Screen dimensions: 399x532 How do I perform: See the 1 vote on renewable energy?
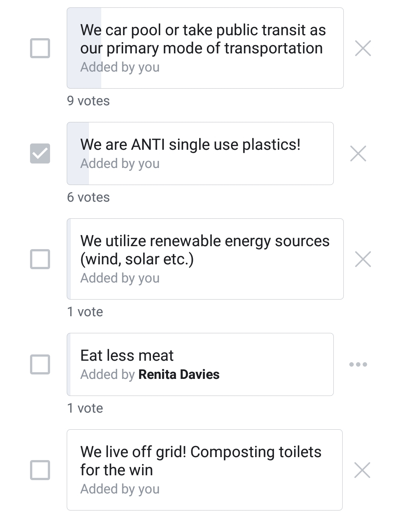click(85, 312)
